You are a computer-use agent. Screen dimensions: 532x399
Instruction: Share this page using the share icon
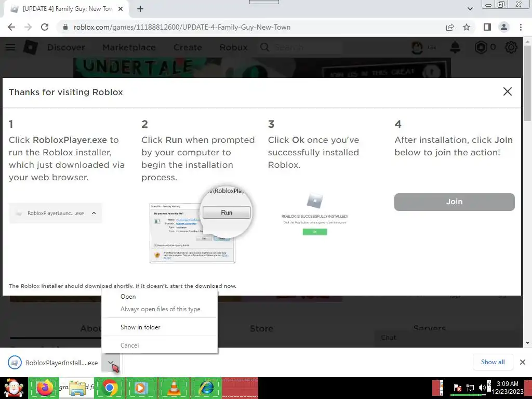[x=450, y=27]
